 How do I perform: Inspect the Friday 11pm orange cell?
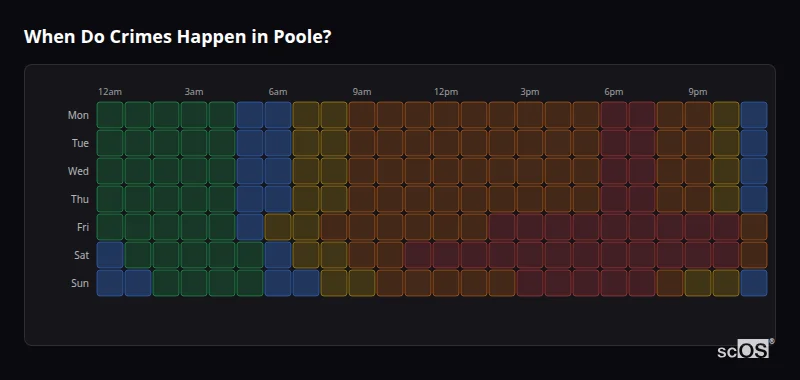(x=754, y=227)
